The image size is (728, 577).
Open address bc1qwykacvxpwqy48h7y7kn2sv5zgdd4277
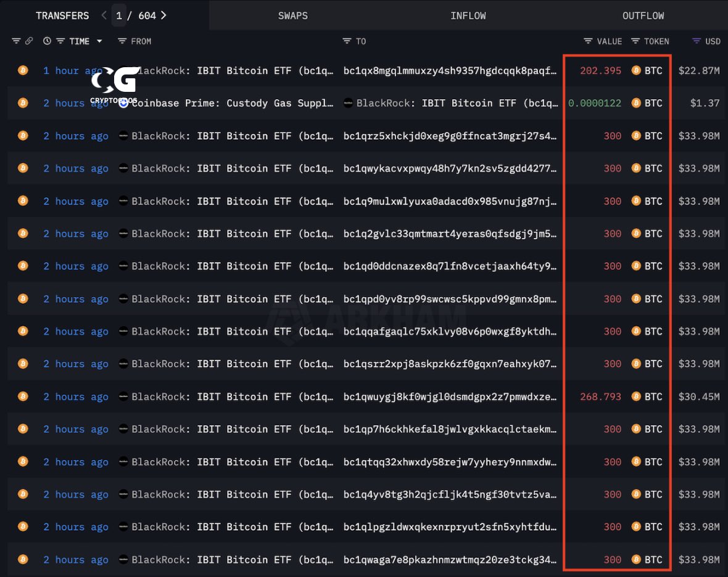point(450,168)
